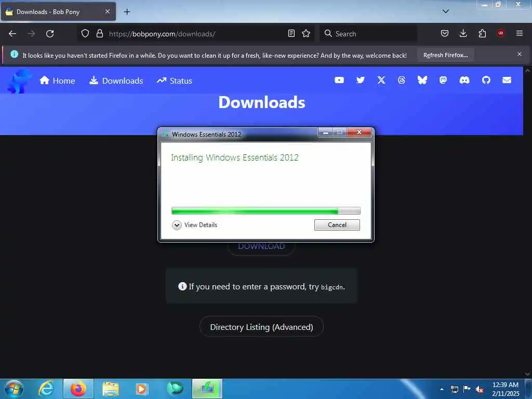
Task: Go back with the Firefox back arrow
Action: (x=12, y=34)
